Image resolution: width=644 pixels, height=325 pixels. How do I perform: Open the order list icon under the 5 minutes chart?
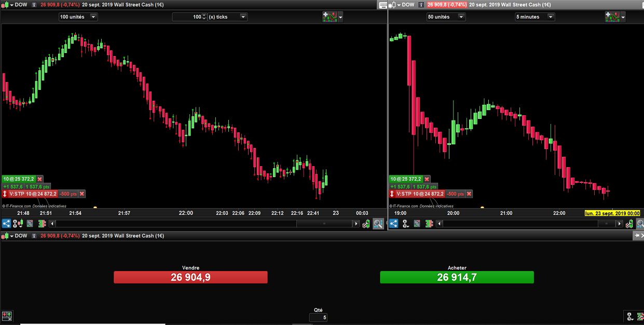[417, 224]
